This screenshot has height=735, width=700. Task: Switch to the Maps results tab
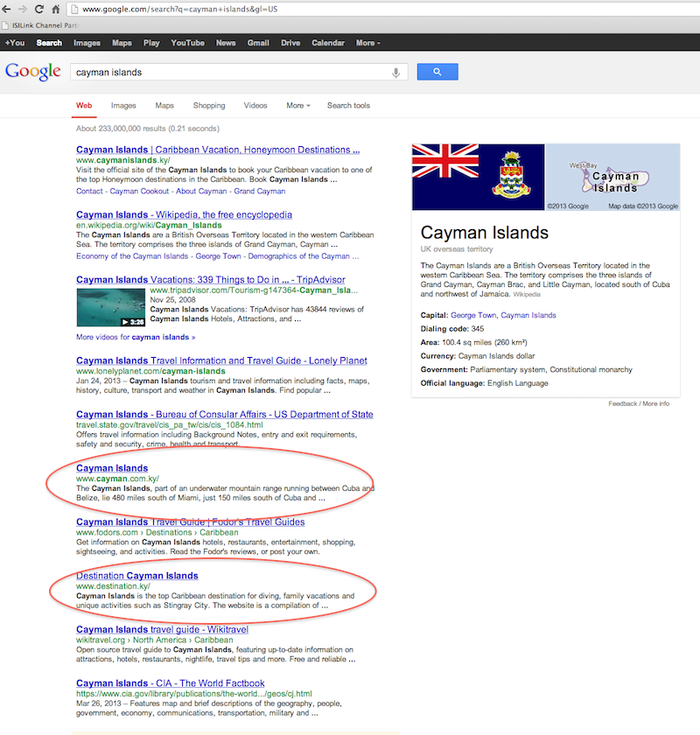click(164, 106)
